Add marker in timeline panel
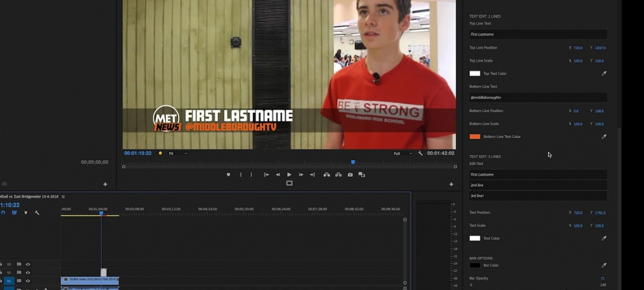 pyautogui.click(x=26, y=213)
